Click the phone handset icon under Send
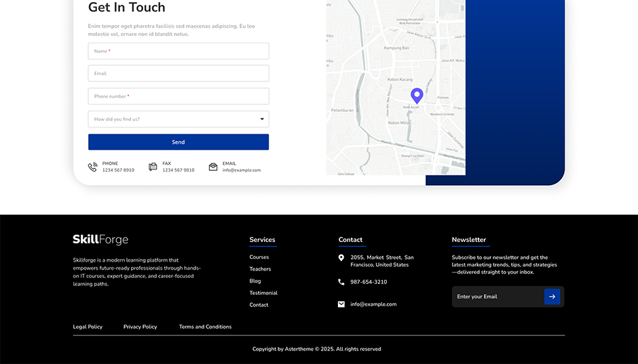 [x=92, y=167]
